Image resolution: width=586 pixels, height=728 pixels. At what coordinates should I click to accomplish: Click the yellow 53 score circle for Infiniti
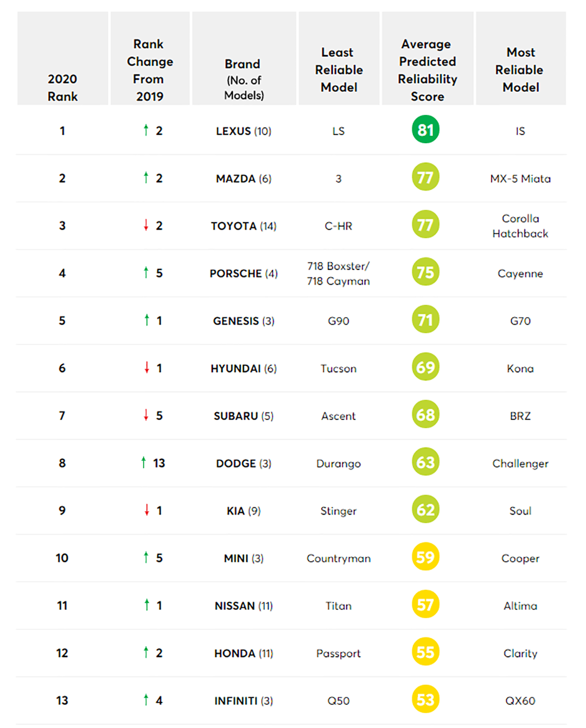pos(425,700)
